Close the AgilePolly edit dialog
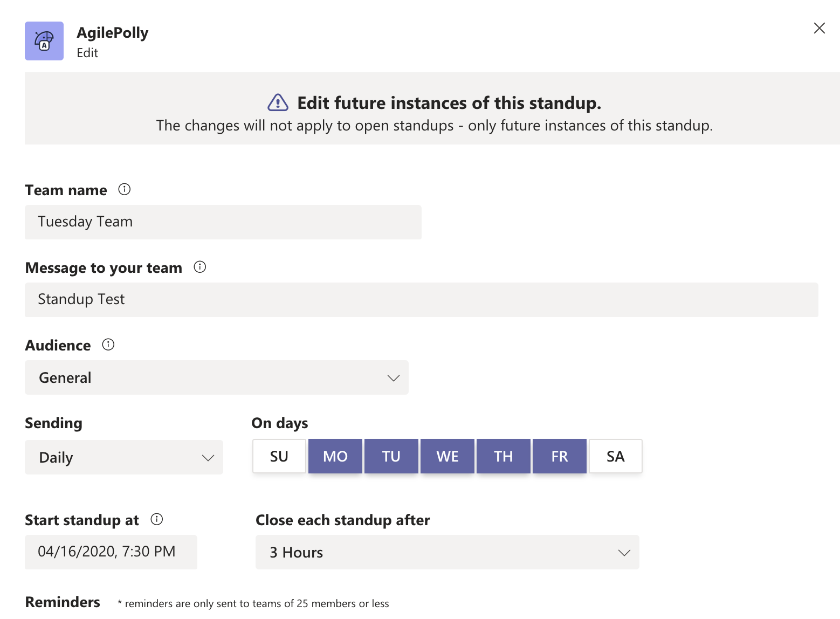Viewport: 840px width, 619px height. pyautogui.click(x=819, y=28)
